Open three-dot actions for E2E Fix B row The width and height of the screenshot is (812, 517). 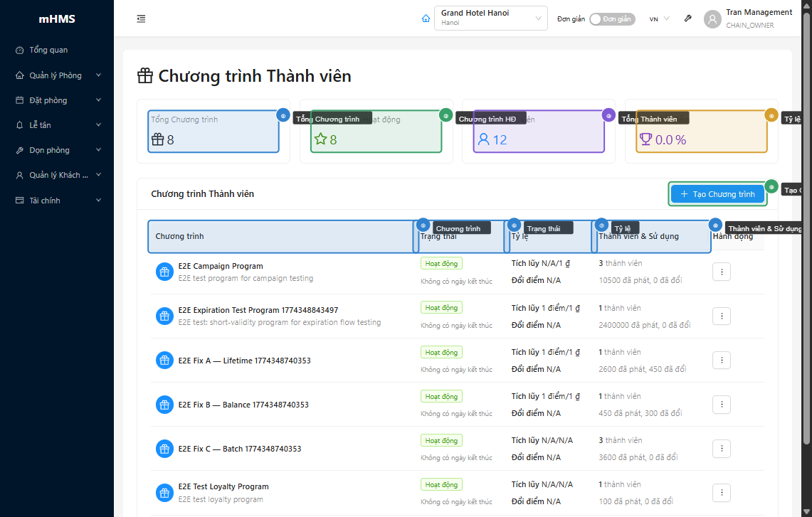(x=721, y=405)
